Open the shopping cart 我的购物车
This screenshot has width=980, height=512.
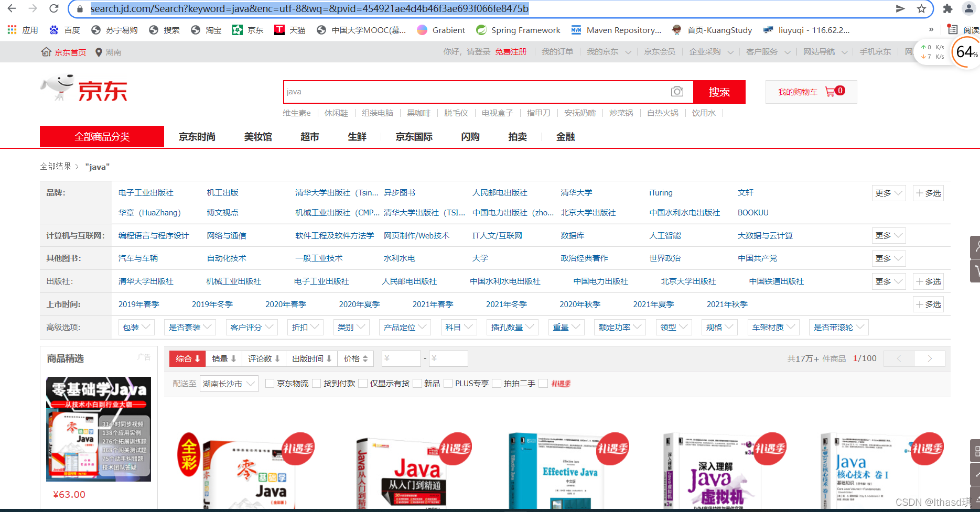(x=811, y=92)
